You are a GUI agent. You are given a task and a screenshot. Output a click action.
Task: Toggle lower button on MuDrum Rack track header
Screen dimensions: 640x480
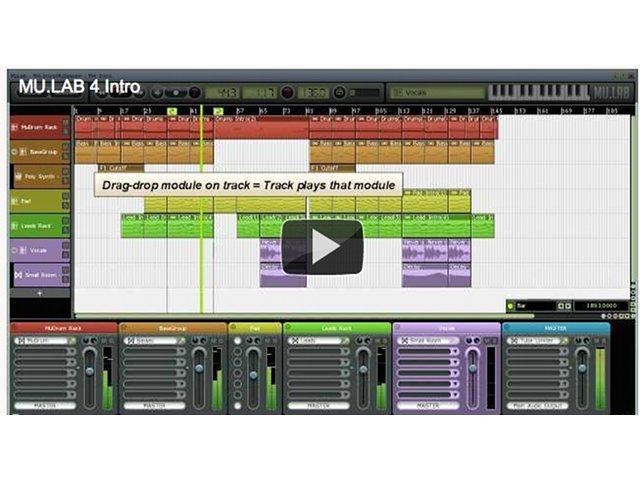[x=65, y=132]
